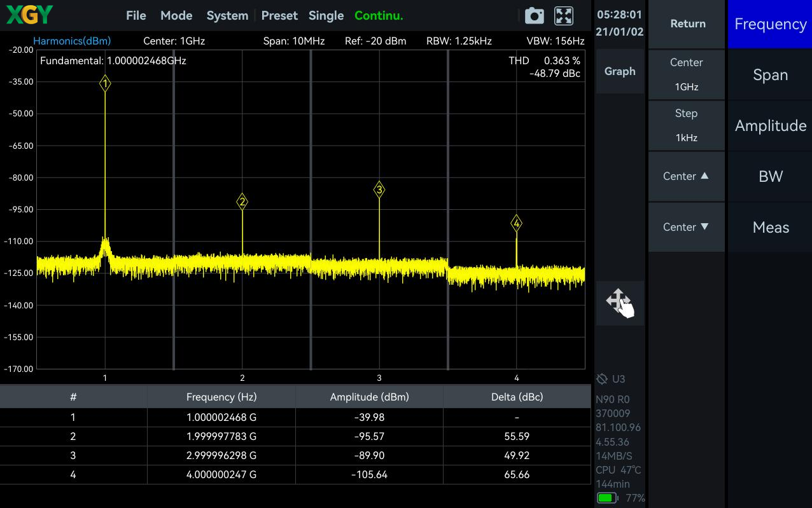Edit the Step 1kHz field
The image size is (812, 508).
686,125
